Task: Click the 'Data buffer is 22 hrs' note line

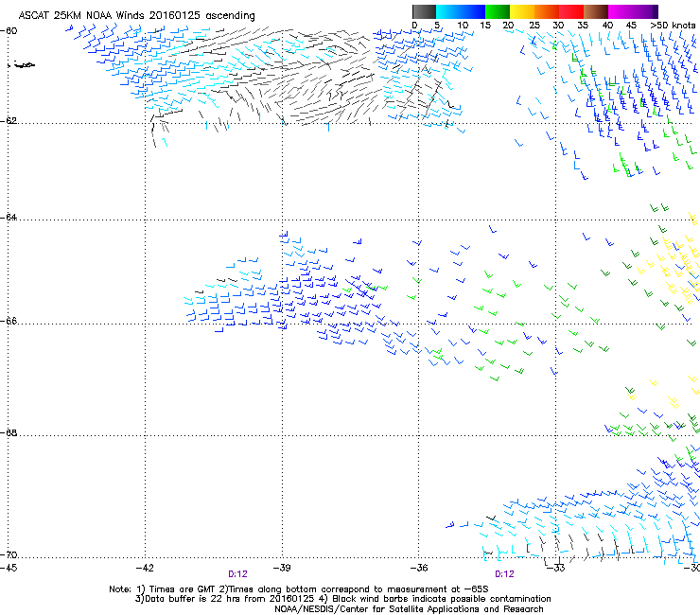Action: pos(342,599)
